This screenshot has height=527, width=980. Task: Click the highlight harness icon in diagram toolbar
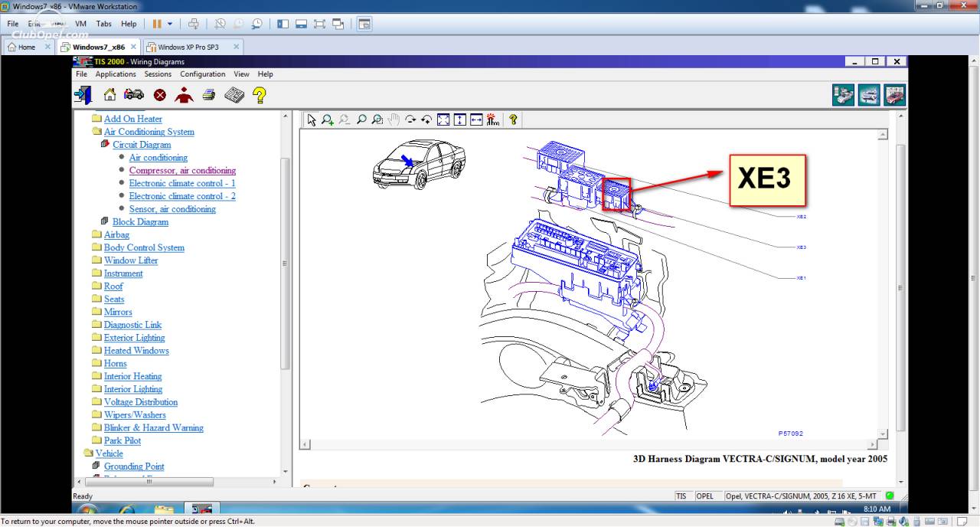click(493, 119)
